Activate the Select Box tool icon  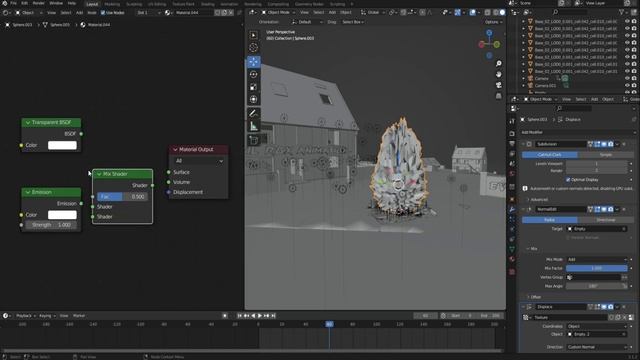point(253,35)
